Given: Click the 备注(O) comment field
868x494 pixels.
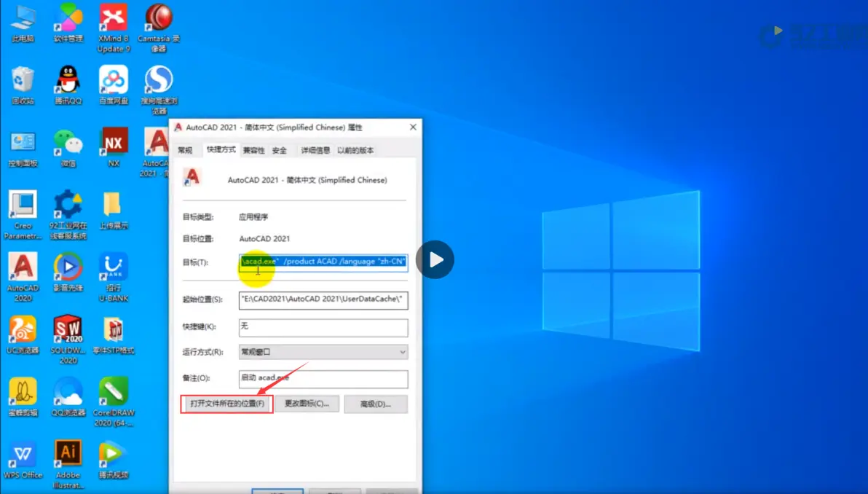Looking at the screenshot, I should [323, 378].
